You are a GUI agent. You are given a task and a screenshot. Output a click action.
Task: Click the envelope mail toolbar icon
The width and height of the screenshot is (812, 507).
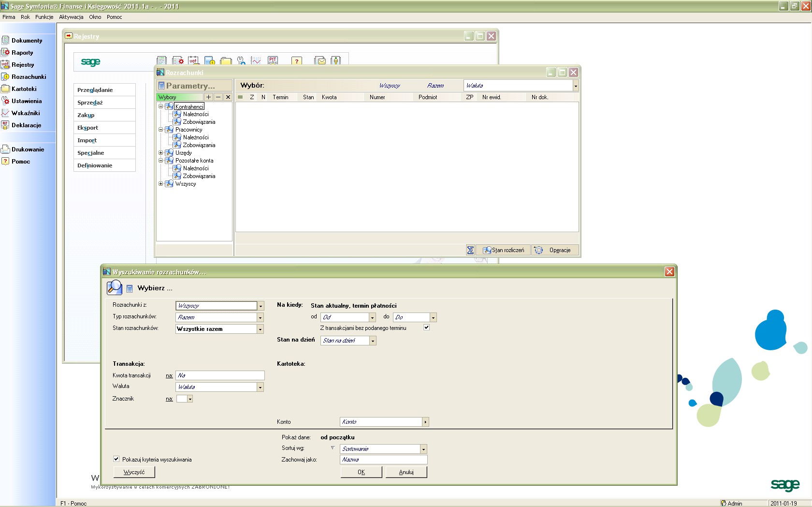(319, 61)
